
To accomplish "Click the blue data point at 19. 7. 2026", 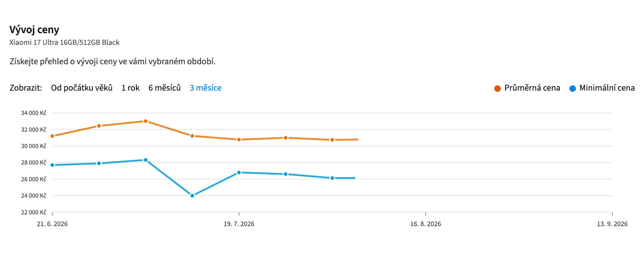I will click(x=239, y=173).
